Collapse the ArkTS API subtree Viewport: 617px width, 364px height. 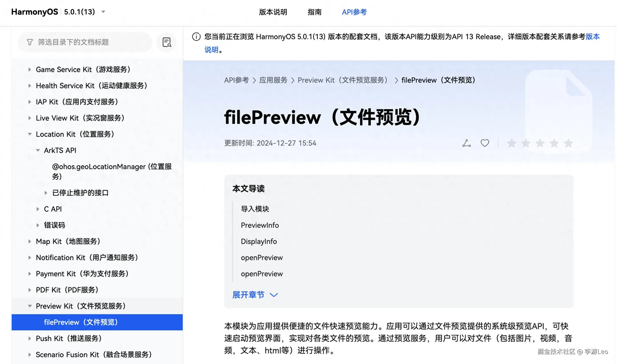(38, 150)
